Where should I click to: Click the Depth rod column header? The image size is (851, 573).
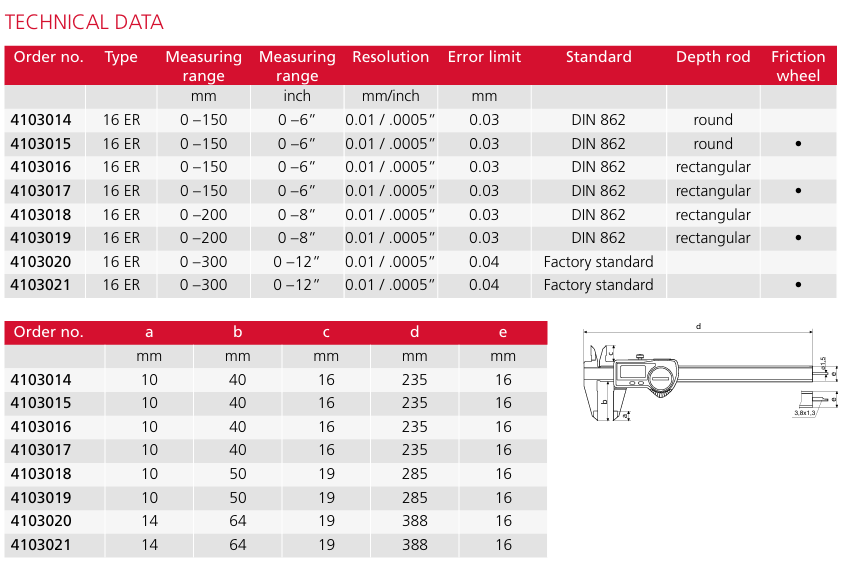tap(712, 57)
